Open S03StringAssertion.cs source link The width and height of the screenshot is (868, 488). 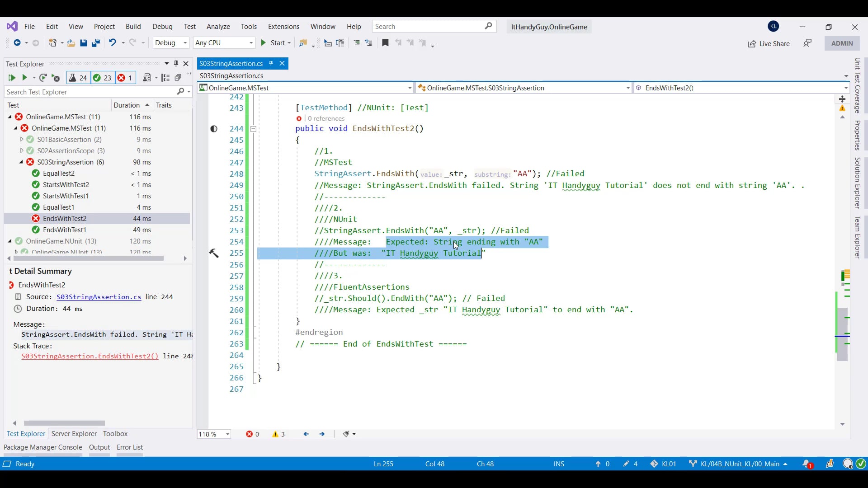(99, 297)
